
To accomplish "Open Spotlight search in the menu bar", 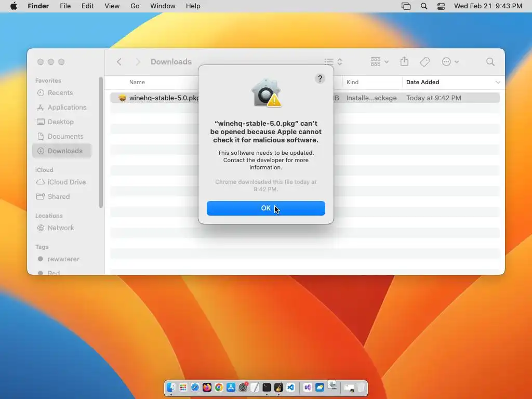I will coord(424,6).
